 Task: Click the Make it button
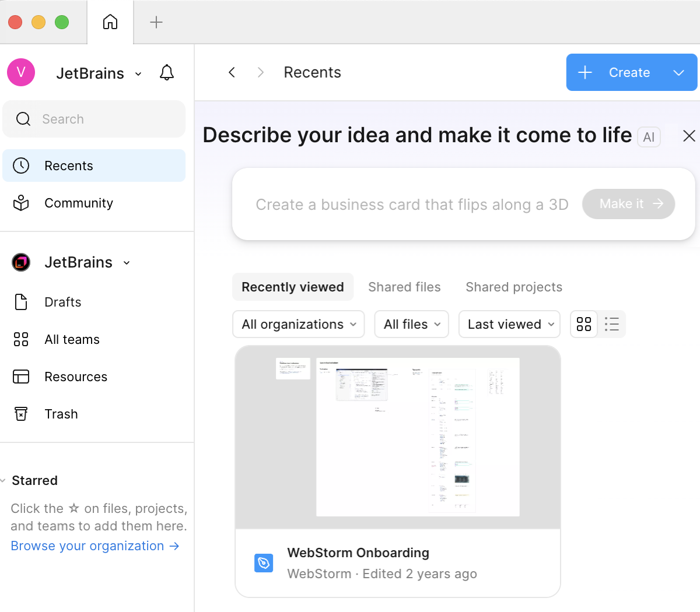(628, 204)
